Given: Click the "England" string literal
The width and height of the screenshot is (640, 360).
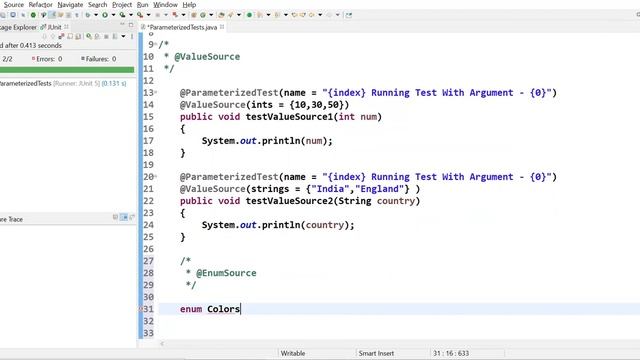Looking at the screenshot, I should click(380, 189).
